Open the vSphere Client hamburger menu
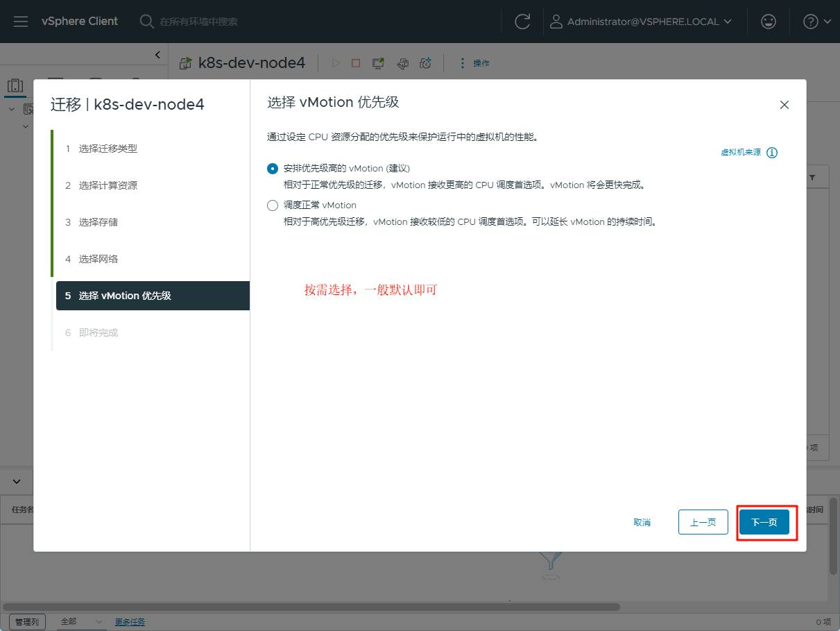The image size is (840, 631). tap(21, 22)
